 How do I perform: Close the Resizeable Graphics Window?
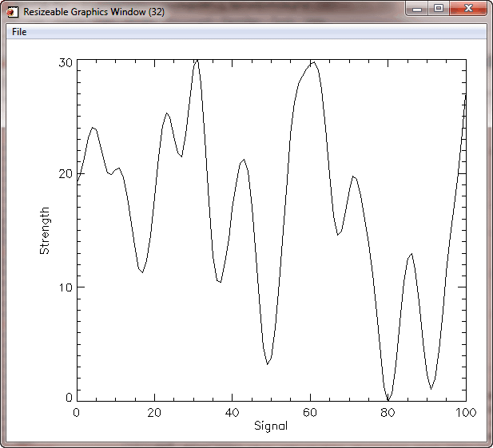(466, 9)
